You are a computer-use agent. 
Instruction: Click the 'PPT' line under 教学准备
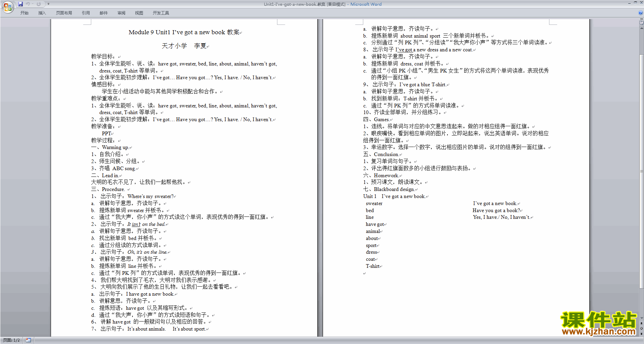pyautogui.click(x=106, y=133)
